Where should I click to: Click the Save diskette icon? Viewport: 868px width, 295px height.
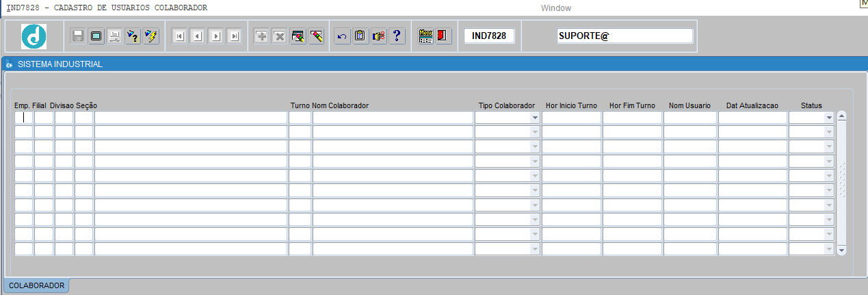coord(78,36)
